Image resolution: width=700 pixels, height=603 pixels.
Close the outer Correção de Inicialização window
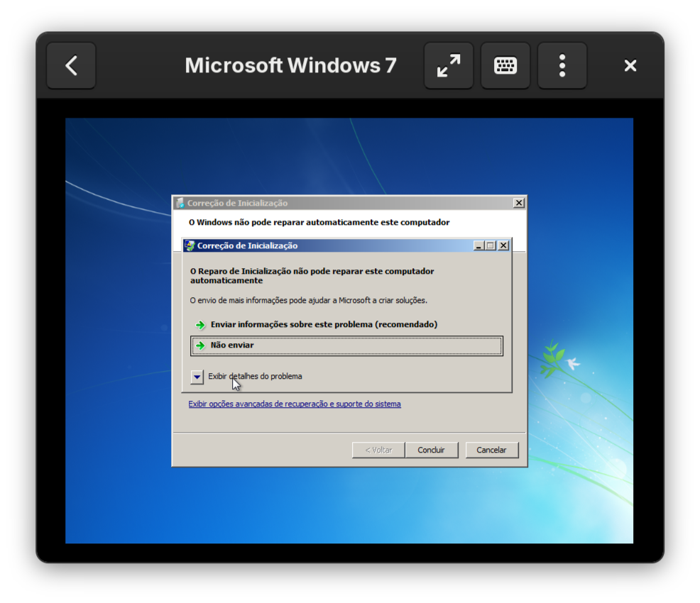click(519, 203)
